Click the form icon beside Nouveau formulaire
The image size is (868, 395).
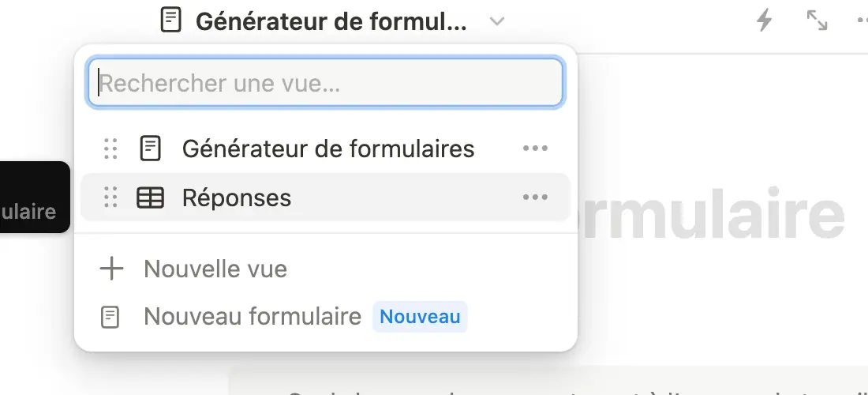110,317
